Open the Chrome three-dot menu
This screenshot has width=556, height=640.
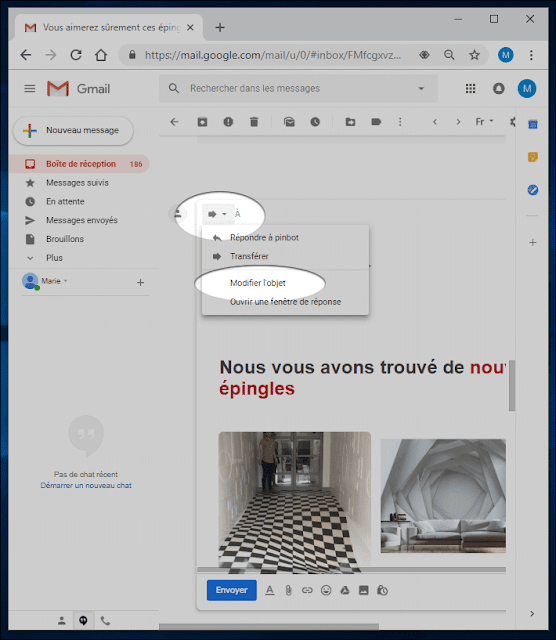click(x=531, y=55)
